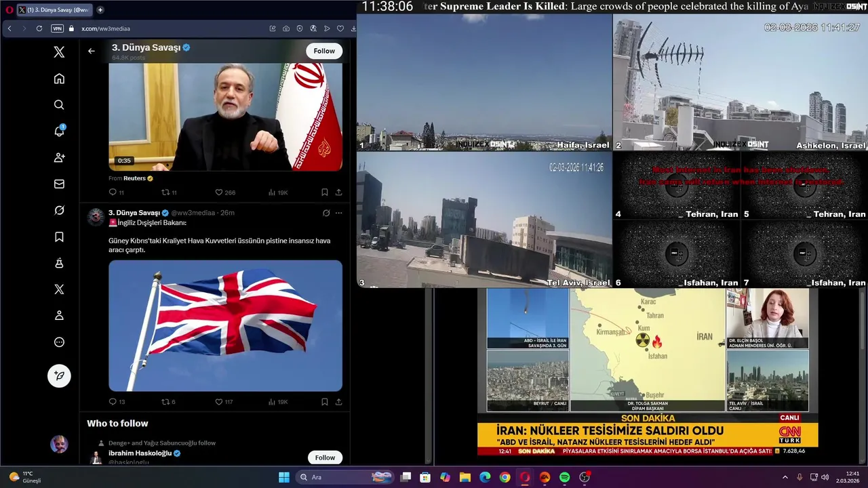Open Grok icon in X sidebar

[x=59, y=210]
